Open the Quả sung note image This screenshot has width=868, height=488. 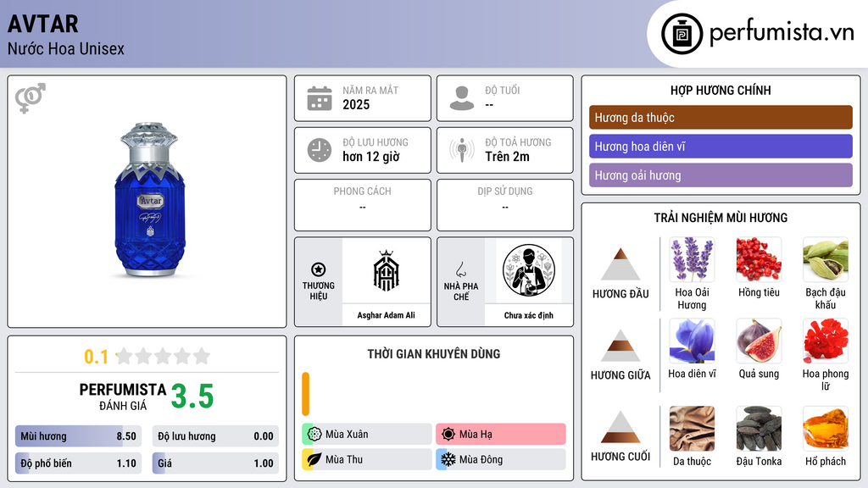pos(759,341)
